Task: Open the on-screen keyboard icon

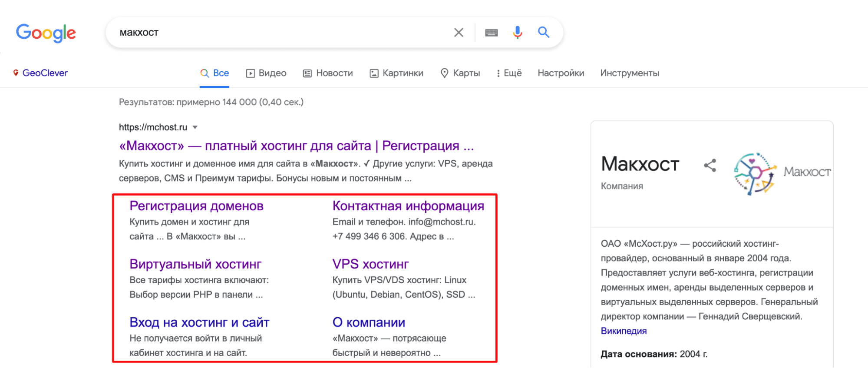Action: tap(492, 33)
